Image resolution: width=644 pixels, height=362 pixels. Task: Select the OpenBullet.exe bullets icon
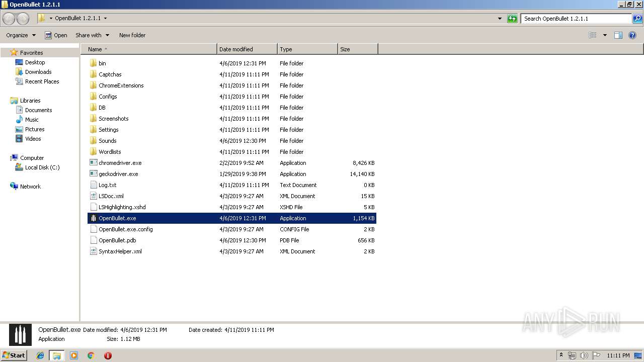tap(93, 218)
